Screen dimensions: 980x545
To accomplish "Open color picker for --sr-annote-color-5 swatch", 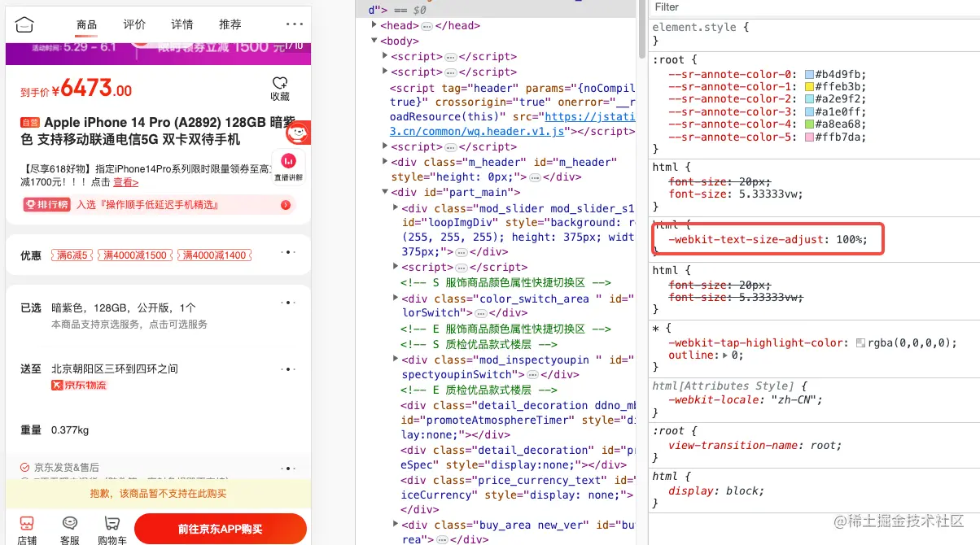I will tap(809, 137).
